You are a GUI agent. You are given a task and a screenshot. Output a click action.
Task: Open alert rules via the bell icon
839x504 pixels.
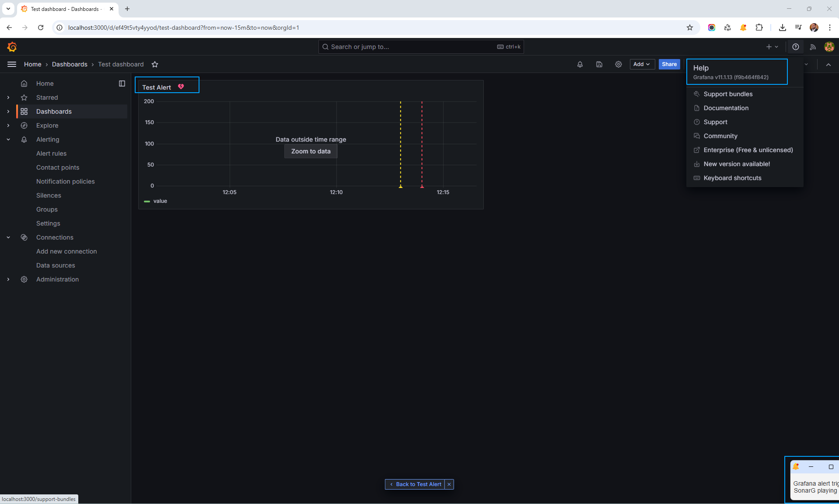point(580,64)
